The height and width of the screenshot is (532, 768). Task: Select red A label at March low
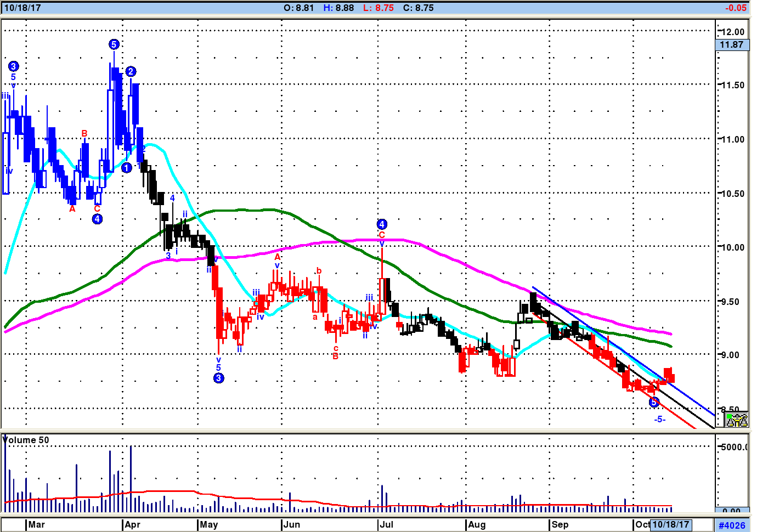72,208
